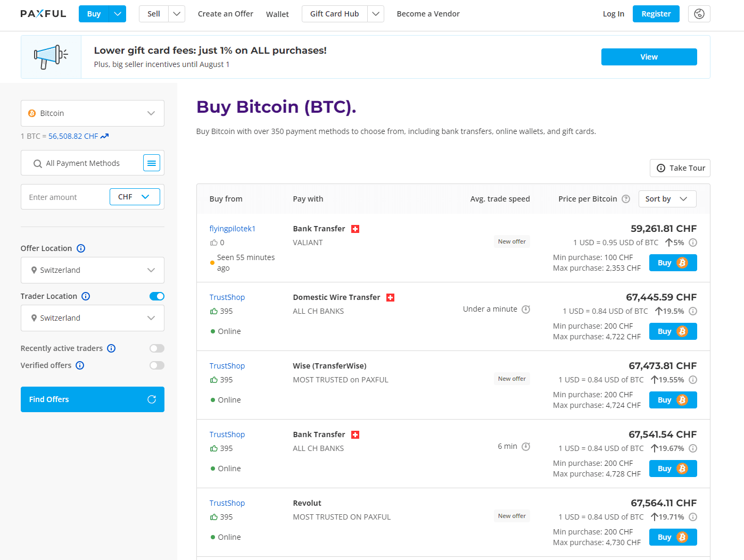Click the Take Tour button

(680, 168)
